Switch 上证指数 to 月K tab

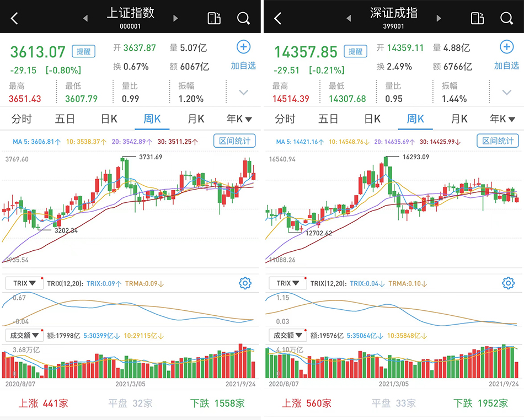point(196,119)
